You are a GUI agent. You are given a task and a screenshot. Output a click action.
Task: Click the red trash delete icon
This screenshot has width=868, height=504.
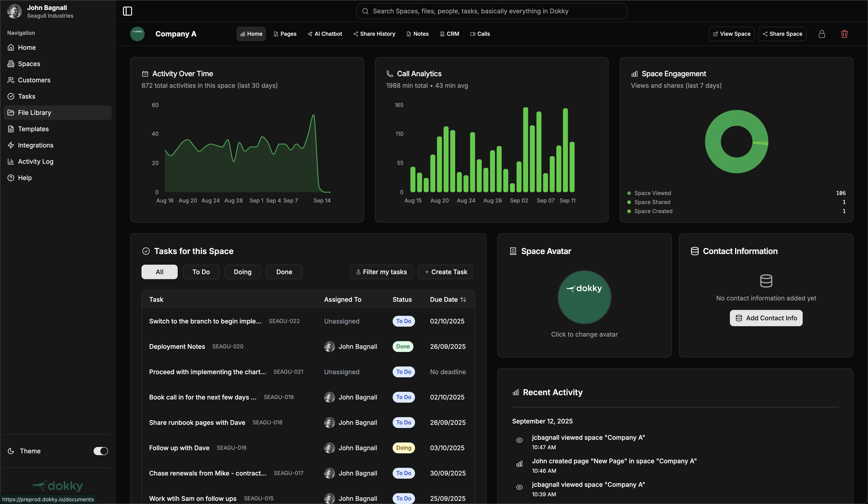tap(844, 34)
